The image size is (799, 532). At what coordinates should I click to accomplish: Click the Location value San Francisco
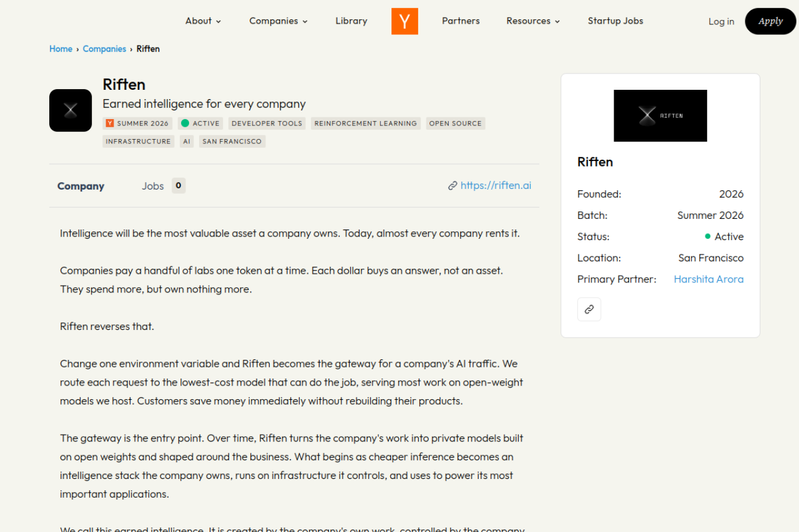pos(711,258)
